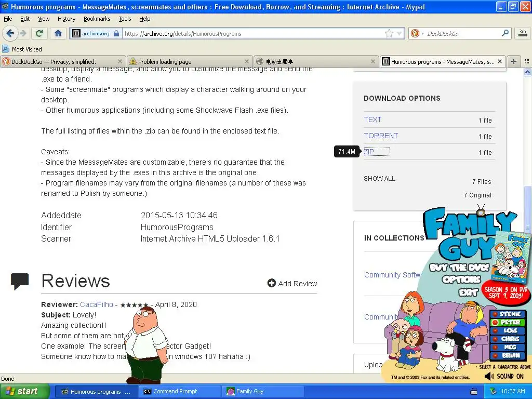Click EXIT in Family Guy panel
The height and width of the screenshot is (399, 532).
click(x=468, y=292)
